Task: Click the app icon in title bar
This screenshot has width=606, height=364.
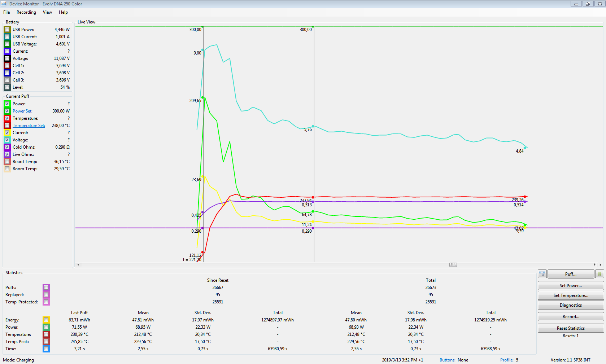Action: point(4,4)
